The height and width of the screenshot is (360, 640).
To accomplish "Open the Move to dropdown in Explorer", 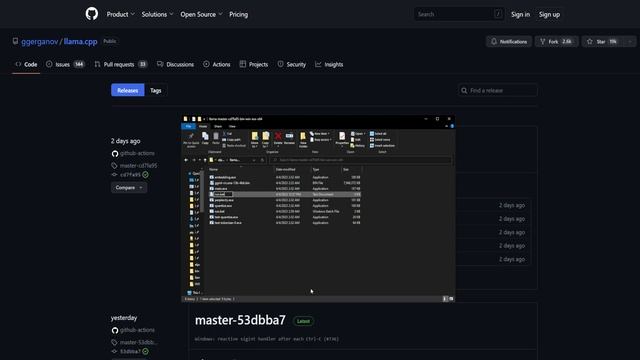I will click(255, 140).
